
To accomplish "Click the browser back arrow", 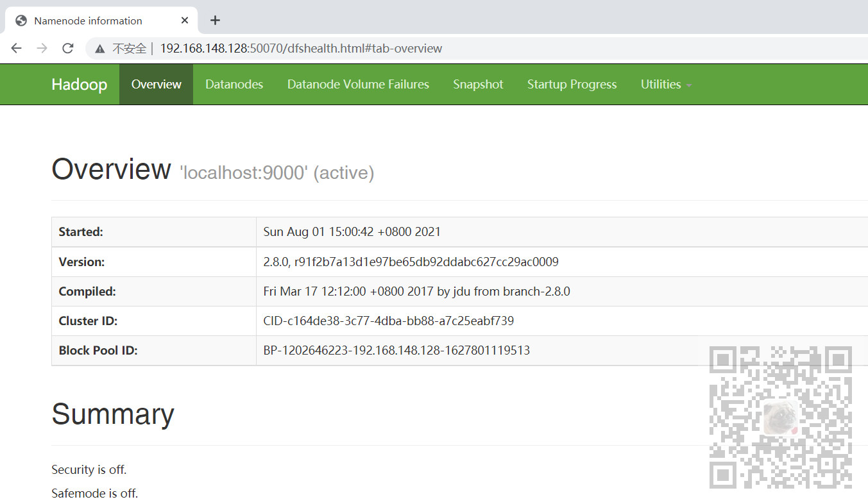I will [x=17, y=48].
